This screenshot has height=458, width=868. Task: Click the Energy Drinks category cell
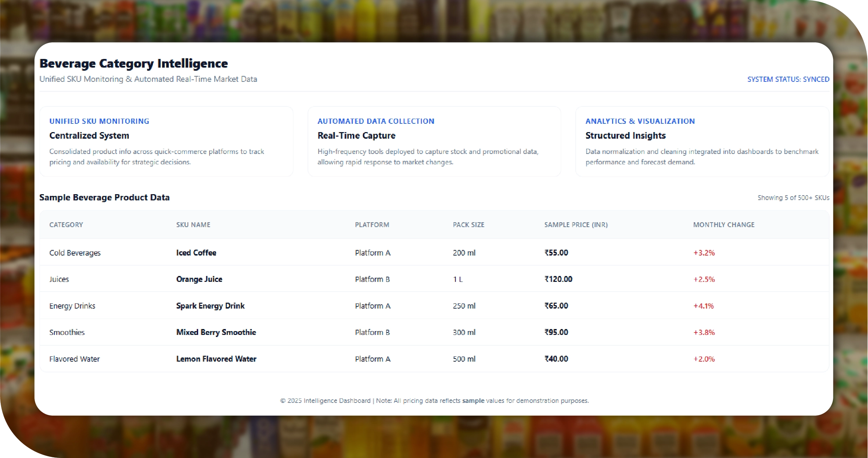[x=72, y=306]
